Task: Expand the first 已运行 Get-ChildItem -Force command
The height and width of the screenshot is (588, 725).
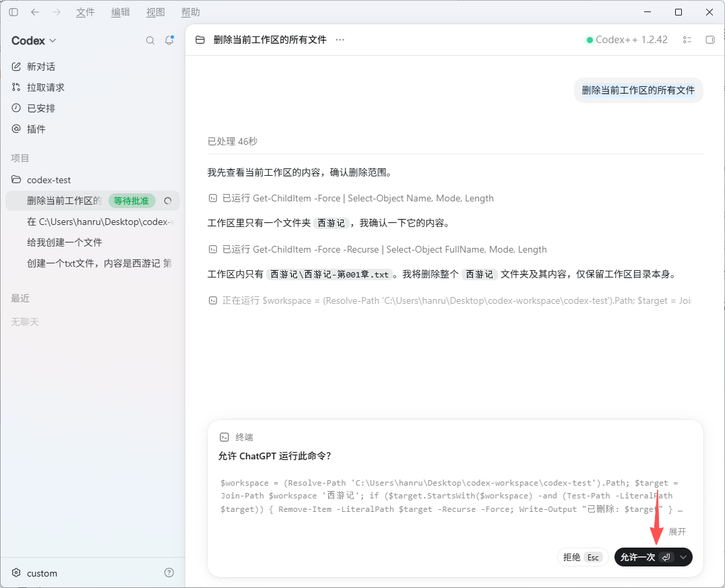Action: click(x=351, y=198)
